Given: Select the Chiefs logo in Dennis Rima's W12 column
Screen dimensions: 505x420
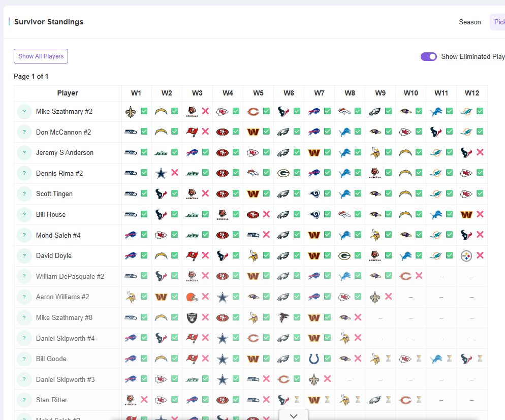Looking at the screenshot, I should [466, 173].
